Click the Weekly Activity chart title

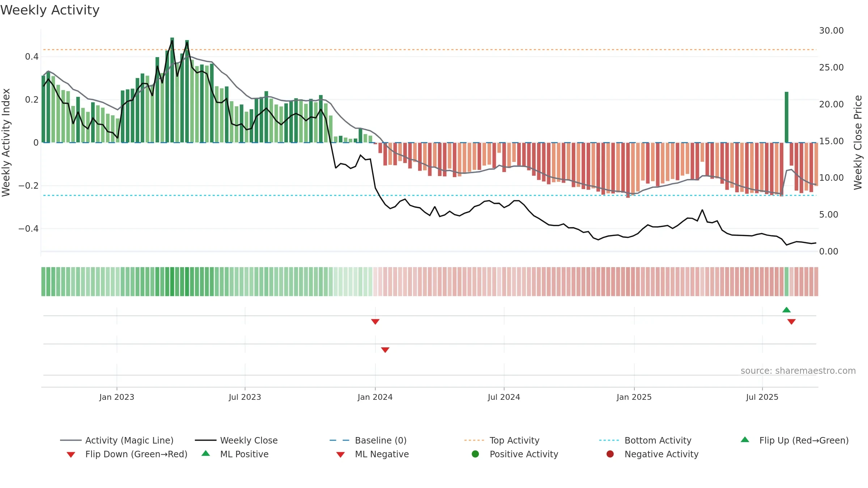click(x=50, y=10)
